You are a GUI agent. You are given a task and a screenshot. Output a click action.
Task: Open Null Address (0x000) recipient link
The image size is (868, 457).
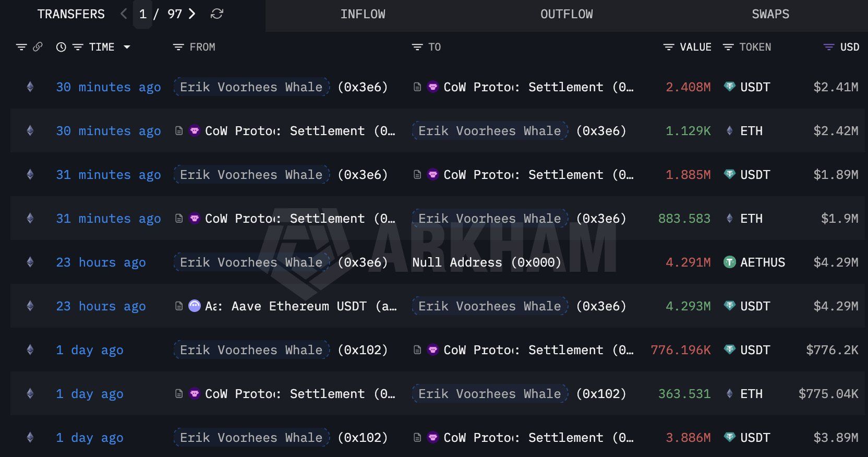click(487, 262)
